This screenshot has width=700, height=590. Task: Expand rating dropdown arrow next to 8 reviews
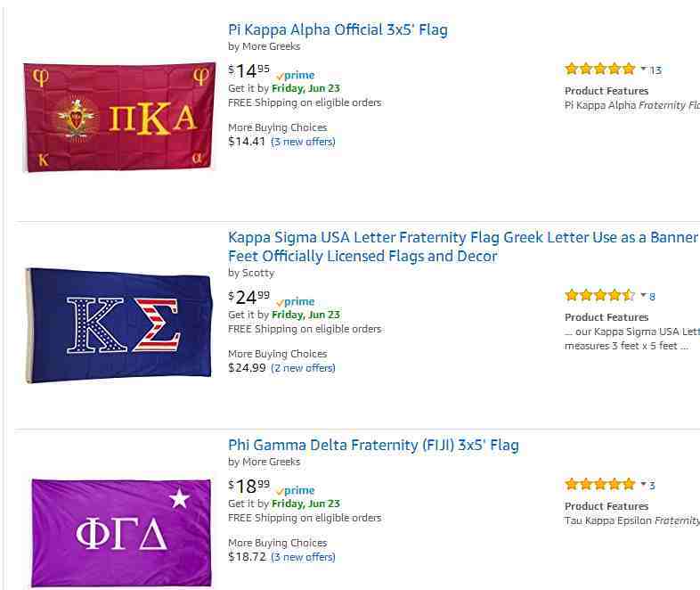(x=643, y=295)
